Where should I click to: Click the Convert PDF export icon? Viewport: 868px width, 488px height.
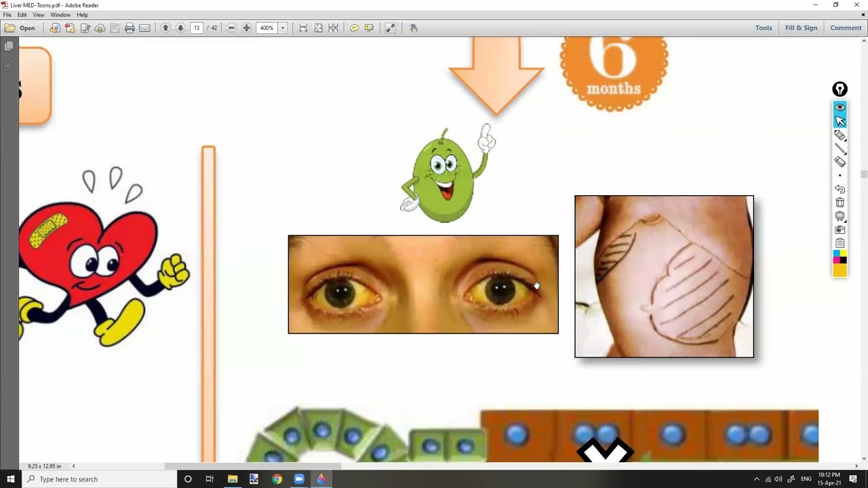[70, 28]
